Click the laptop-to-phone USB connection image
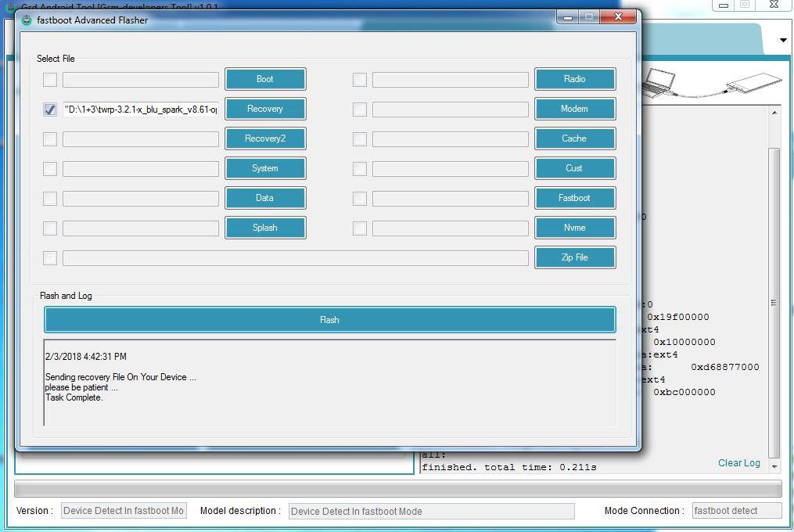Screen dimensions: 794x532 [711, 84]
